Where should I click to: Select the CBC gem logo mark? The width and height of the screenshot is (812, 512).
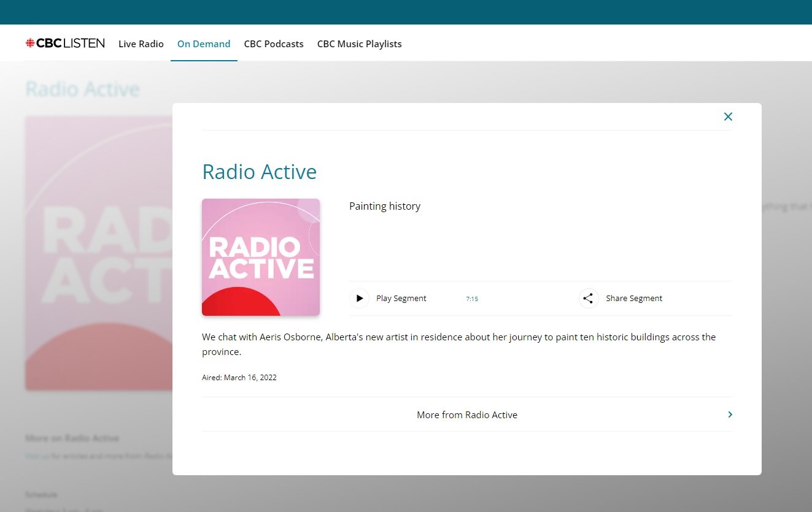point(31,43)
